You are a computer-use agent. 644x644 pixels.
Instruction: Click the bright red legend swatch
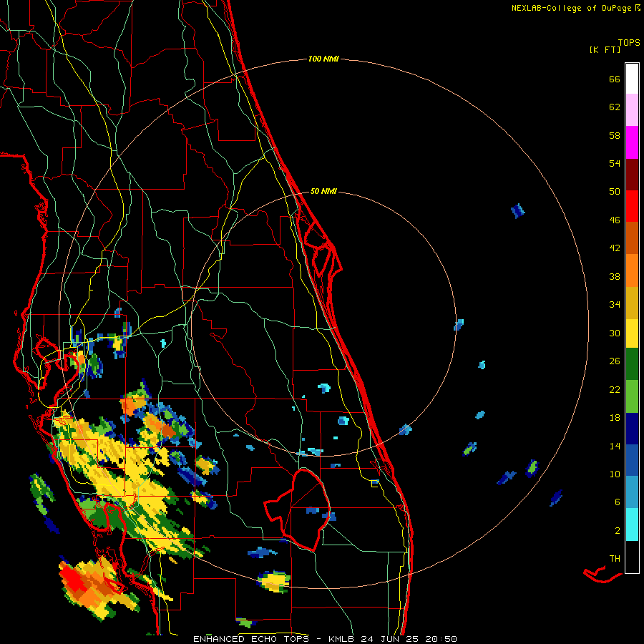click(x=632, y=206)
